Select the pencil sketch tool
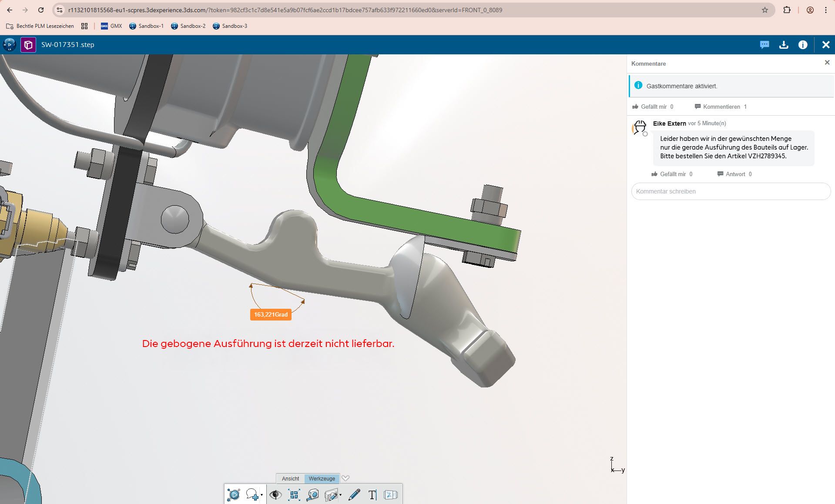Image resolution: width=835 pixels, height=504 pixels. coord(354,494)
